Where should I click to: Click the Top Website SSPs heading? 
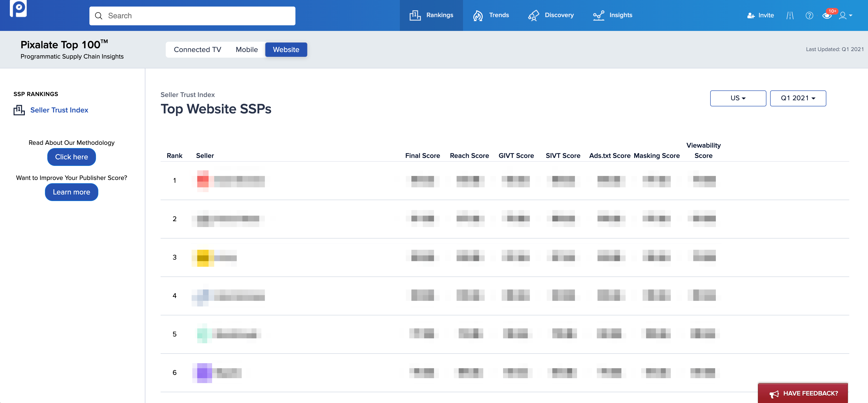pos(216,109)
